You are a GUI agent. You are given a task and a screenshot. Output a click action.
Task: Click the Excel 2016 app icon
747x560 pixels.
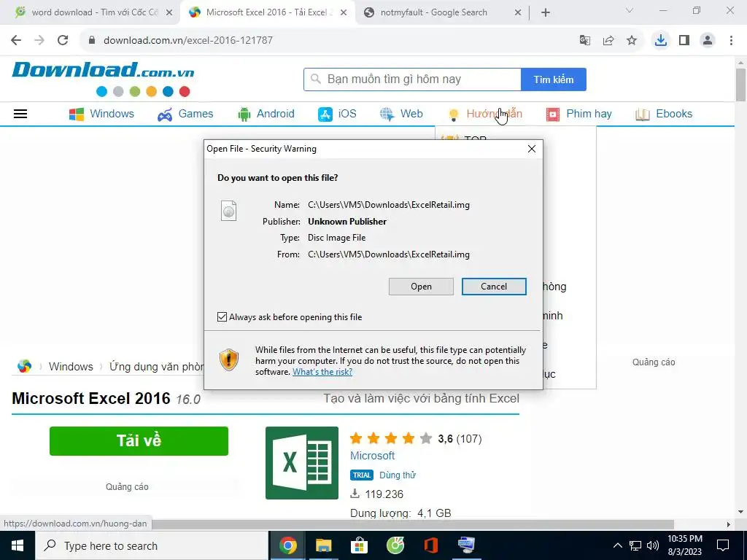pos(302,463)
